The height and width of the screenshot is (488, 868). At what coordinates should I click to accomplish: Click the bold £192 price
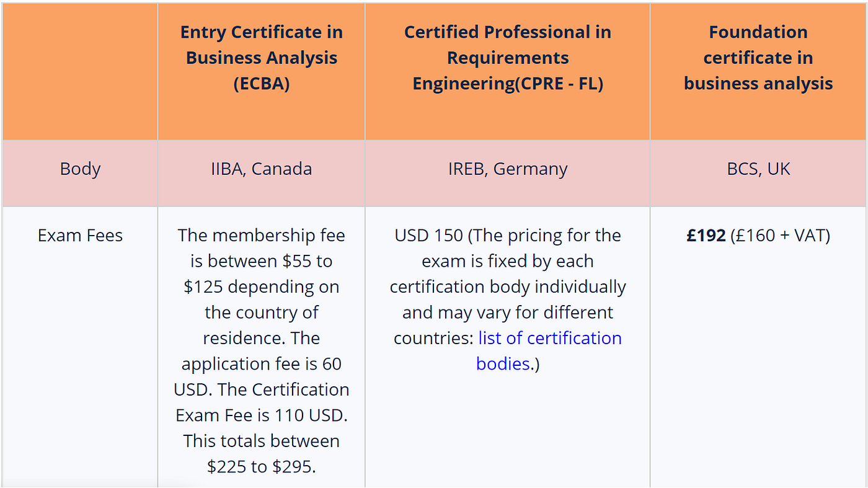706,236
